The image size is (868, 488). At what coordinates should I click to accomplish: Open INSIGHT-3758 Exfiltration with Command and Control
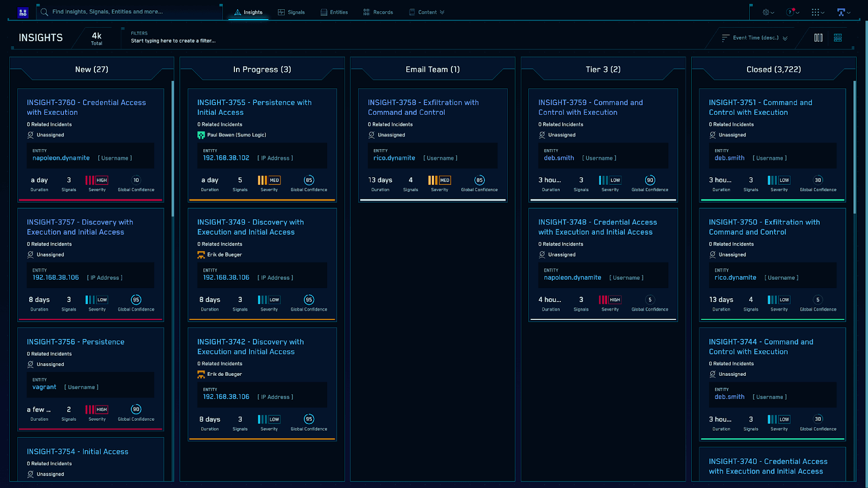tap(423, 107)
